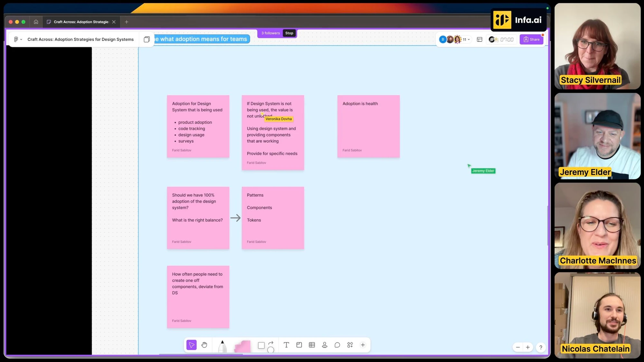Choose the pink sticky note tool
The height and width of the screenshot is (362, 644).
click(242, 347)
